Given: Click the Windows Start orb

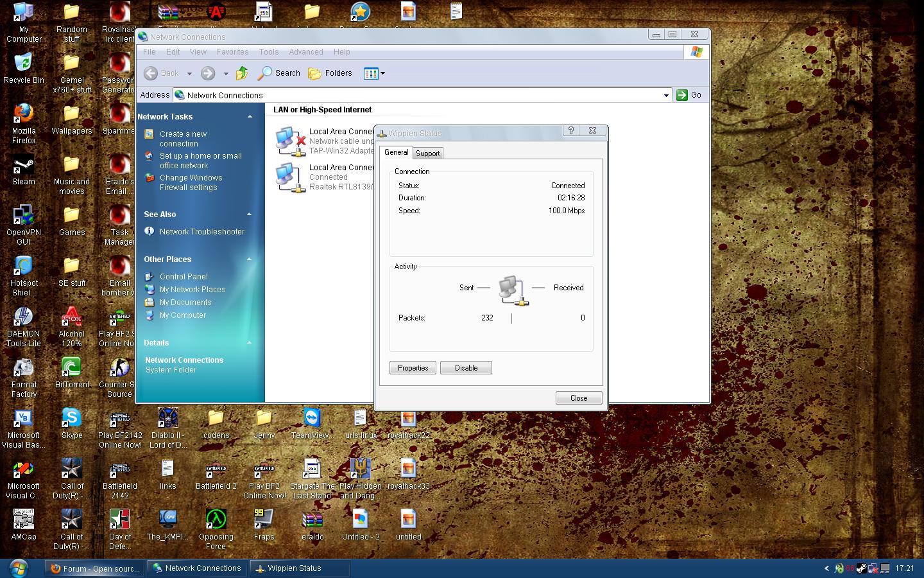Looking at the screenshot, I should point(18,568).
